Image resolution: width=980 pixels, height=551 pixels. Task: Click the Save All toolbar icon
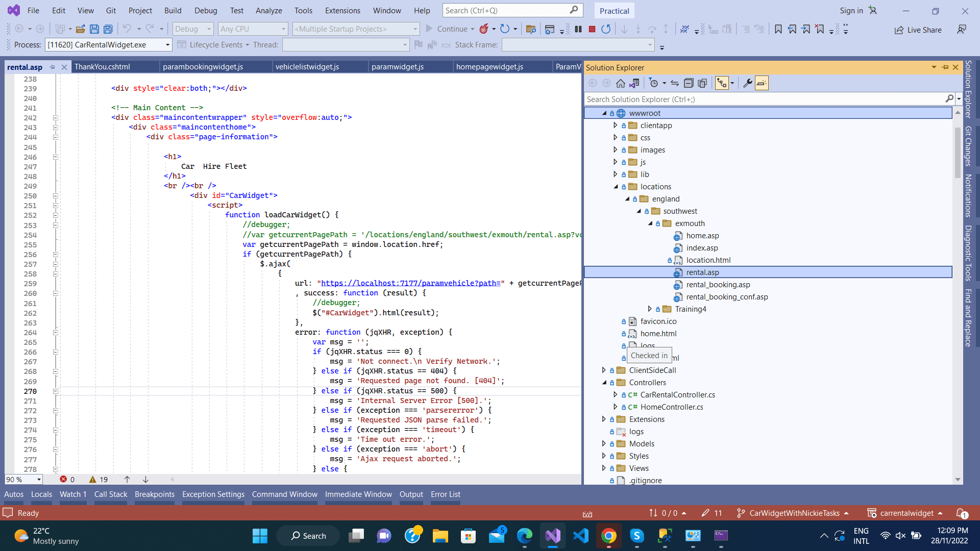108,29
